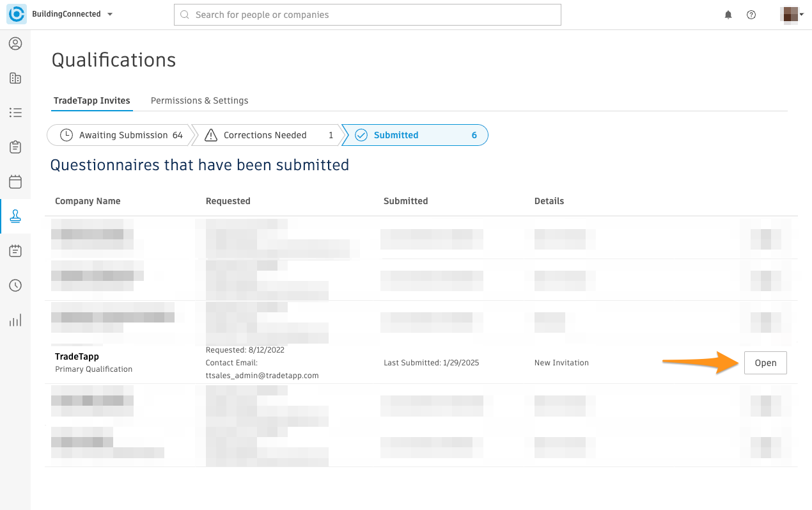
Task: Open the company building icon in sidebar
Action: click(x=15, y=78)
